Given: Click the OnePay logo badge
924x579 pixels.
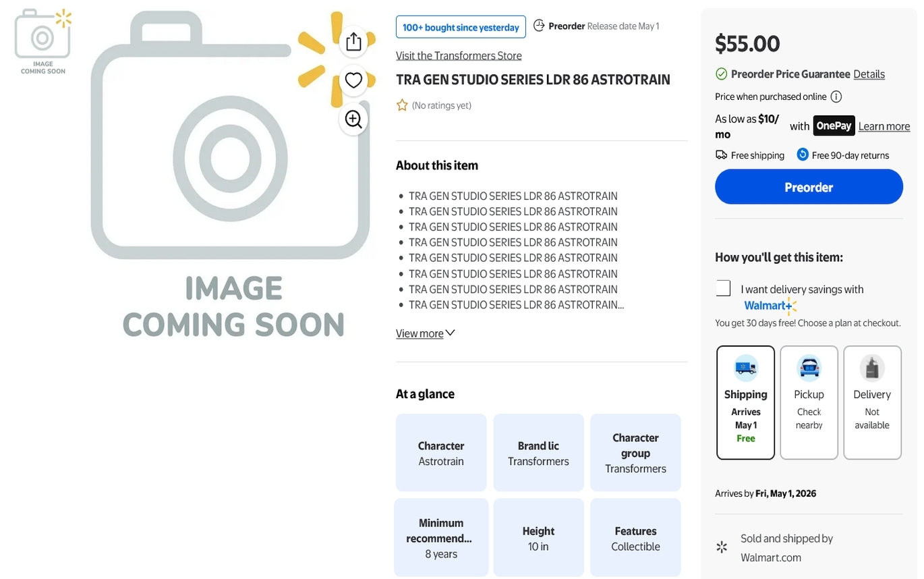Looking at the screenshot, I should click(x=834, y=126).
